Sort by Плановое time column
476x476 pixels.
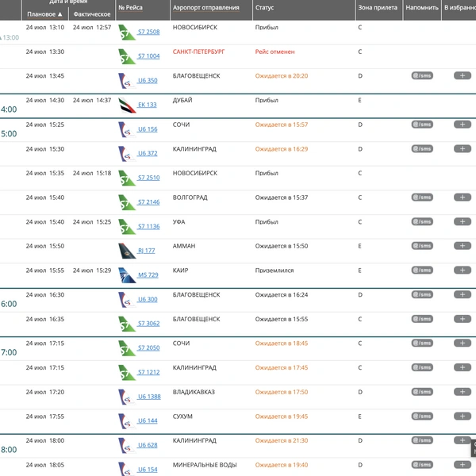point(45,14)
